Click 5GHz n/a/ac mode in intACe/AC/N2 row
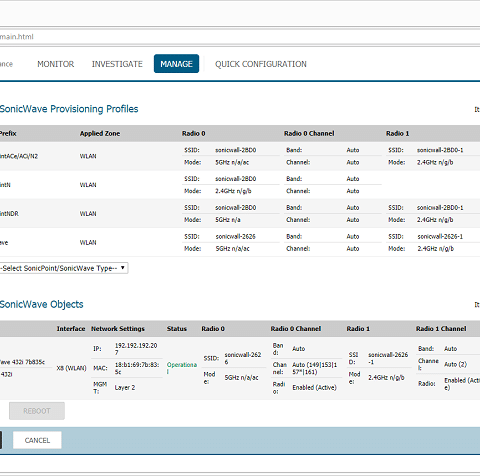 coord(232,162)
